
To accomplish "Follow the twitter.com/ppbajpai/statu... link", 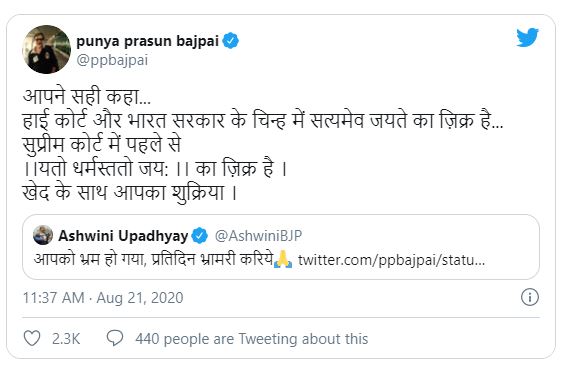I will tap(391, 260).
